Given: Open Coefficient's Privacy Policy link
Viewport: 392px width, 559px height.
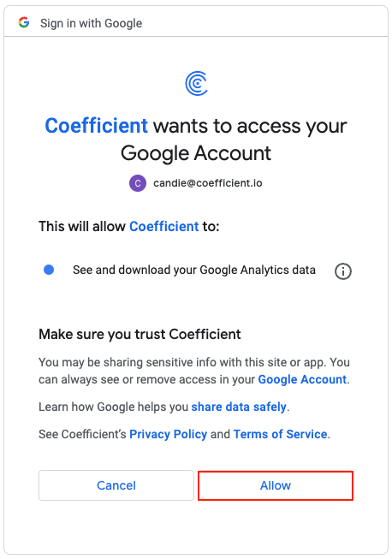Looking at the screenshot, I should pos(169,434).
